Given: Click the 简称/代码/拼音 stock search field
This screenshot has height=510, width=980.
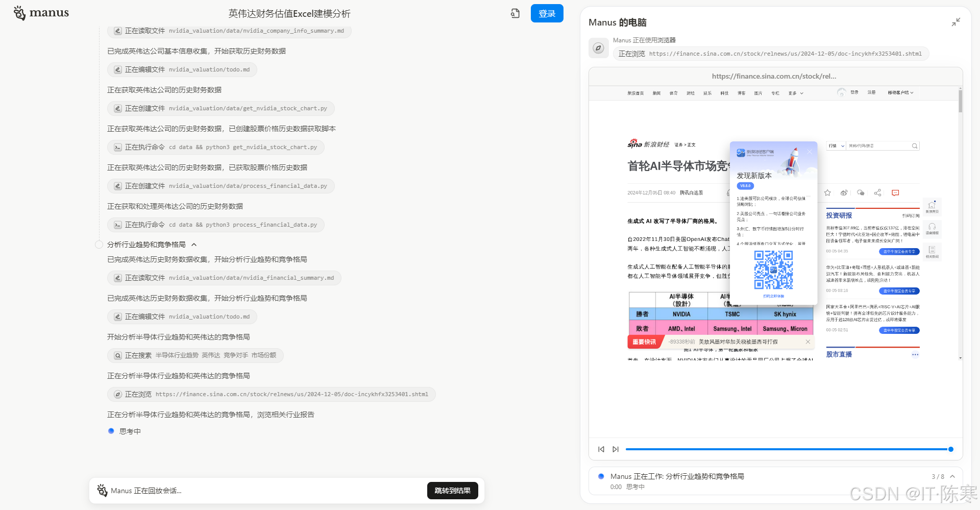Looking at the screenshot, I should point(878,146).
